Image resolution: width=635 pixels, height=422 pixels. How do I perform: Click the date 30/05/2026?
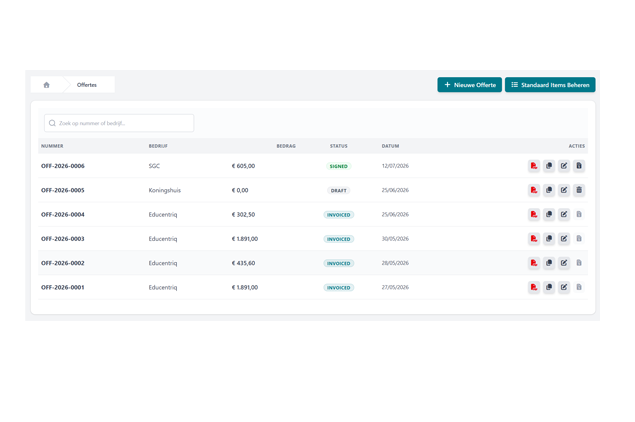(x=395, y=239)
